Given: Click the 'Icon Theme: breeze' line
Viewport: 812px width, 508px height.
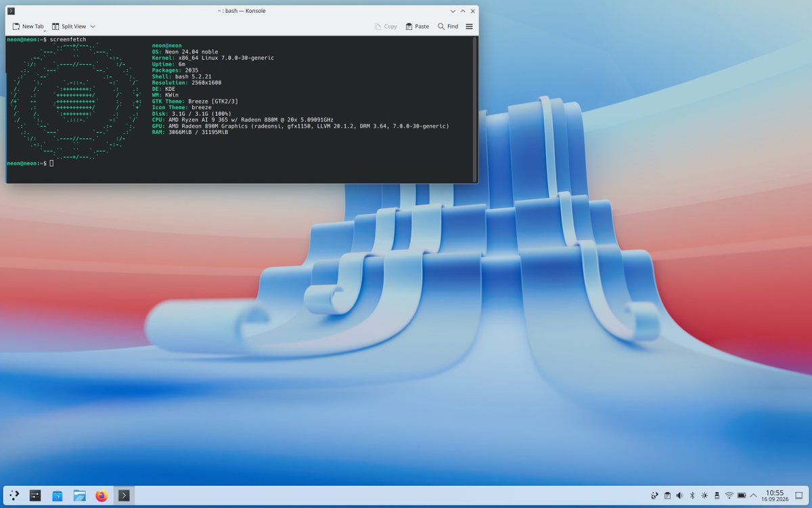Looking at the screenshot, I should click(182, 108).
